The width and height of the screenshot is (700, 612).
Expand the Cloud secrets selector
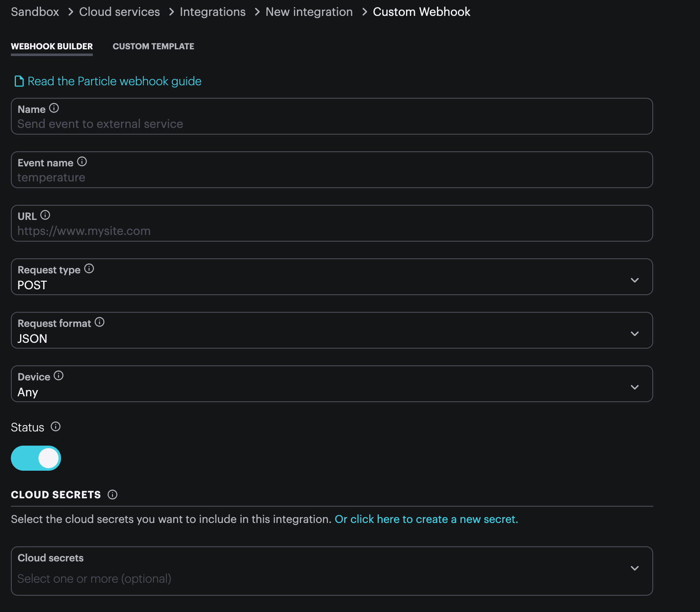coord(332,571)
